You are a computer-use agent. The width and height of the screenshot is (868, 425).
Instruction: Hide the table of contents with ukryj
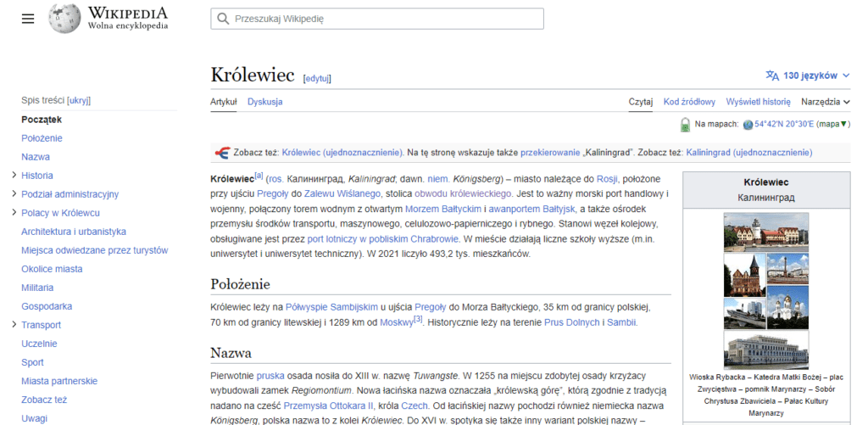[78, 100]
